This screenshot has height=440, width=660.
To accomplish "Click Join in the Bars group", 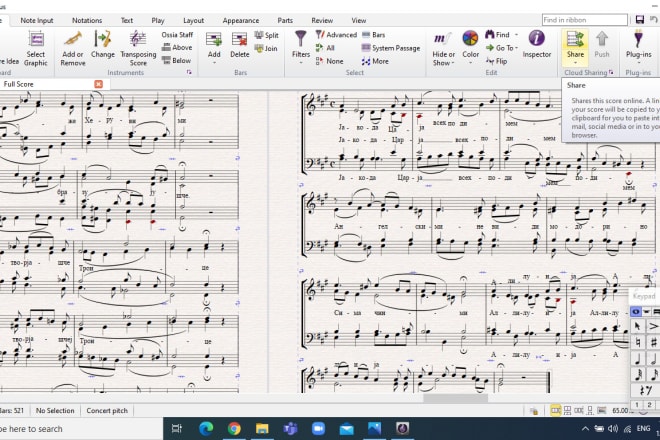I will tap(266, 48).
